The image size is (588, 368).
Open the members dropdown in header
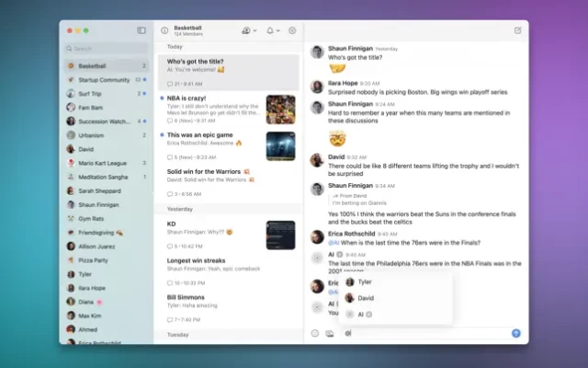tap(248, 30)
